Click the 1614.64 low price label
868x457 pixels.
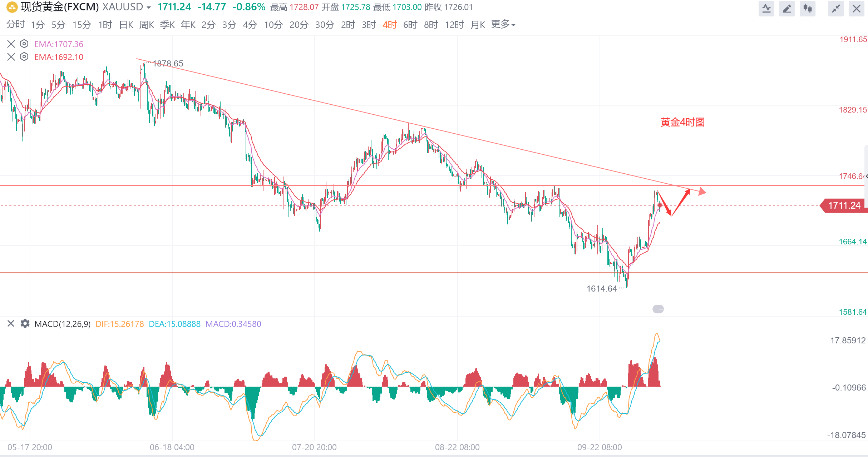602,289
